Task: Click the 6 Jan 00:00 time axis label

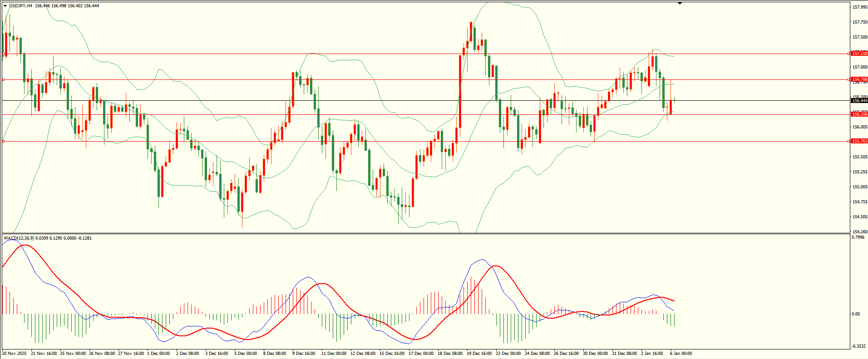Action: 681,354
